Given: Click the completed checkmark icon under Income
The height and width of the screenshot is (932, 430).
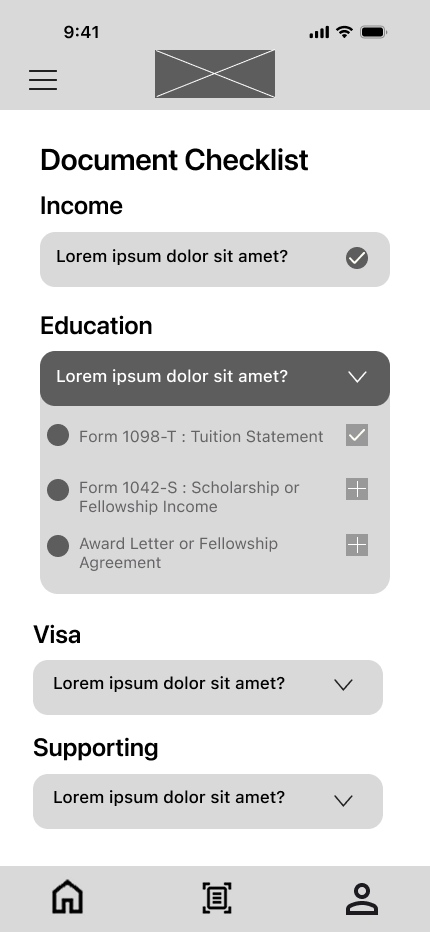Looking at the screenshot, I should [x=357, y=258].
